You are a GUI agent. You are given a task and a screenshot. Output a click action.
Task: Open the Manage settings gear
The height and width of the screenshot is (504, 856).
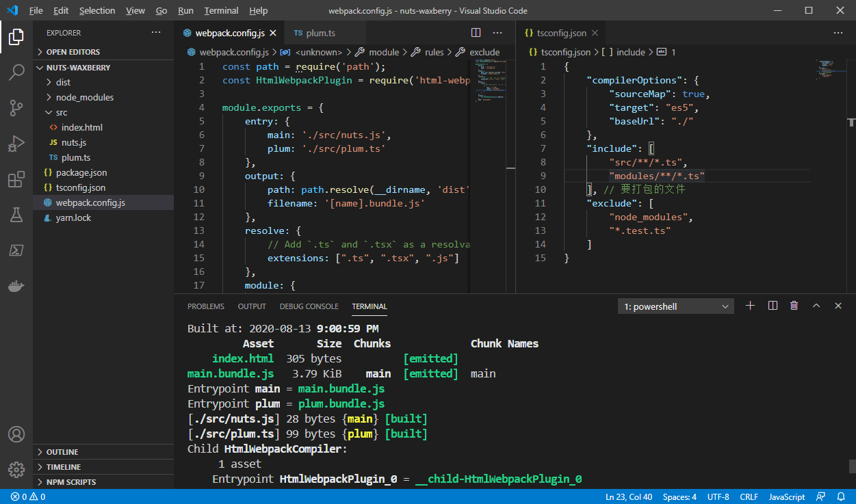click(16, 470)
